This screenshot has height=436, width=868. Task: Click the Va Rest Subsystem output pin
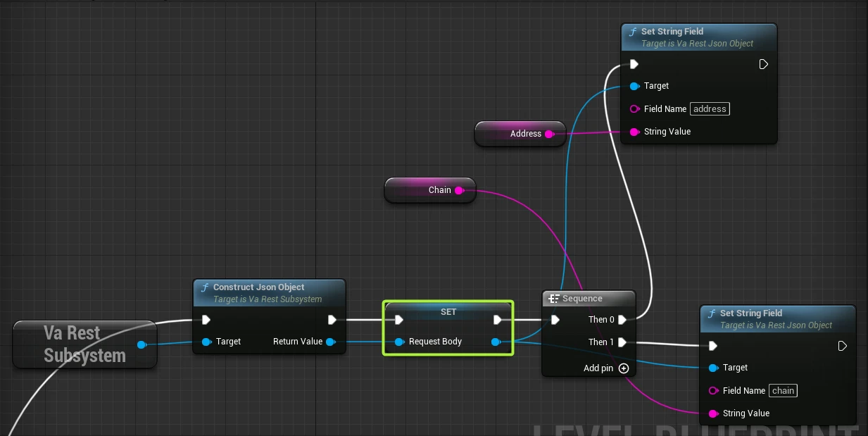pyautogui.click(x=142, y=344)
